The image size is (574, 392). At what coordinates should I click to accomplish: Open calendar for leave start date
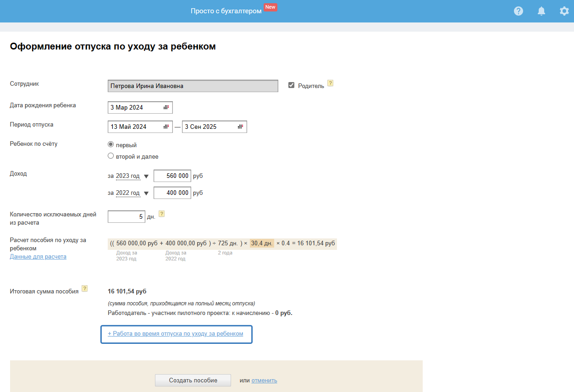(x=166, y=127)
